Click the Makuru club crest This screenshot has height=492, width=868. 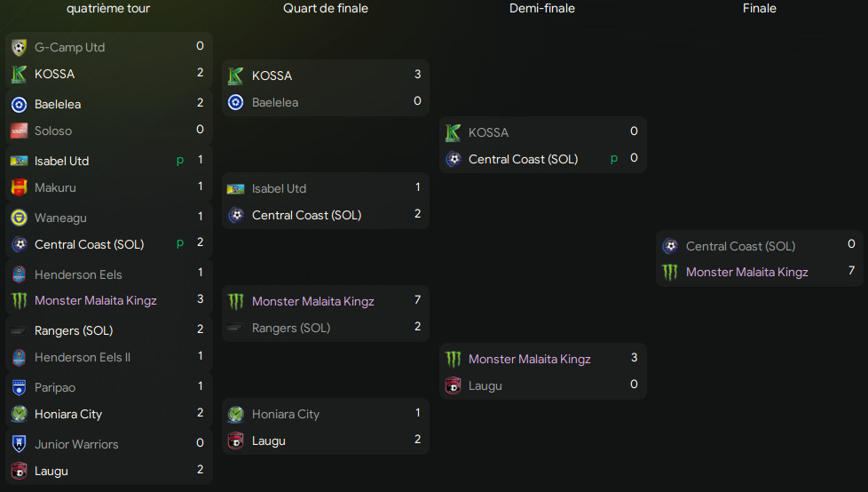[x=19, y=187]
